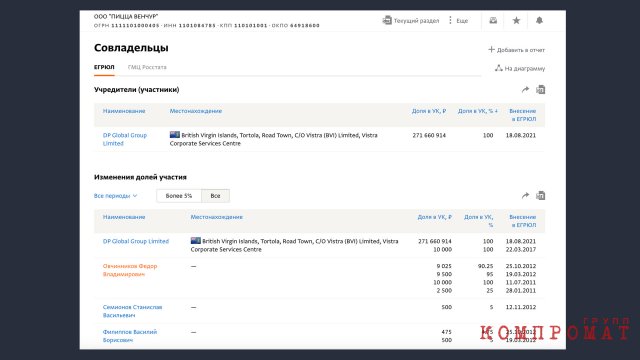Select the Более 5% filter
640x360 pixels.
pyautogui.click(x=179, y=196)
